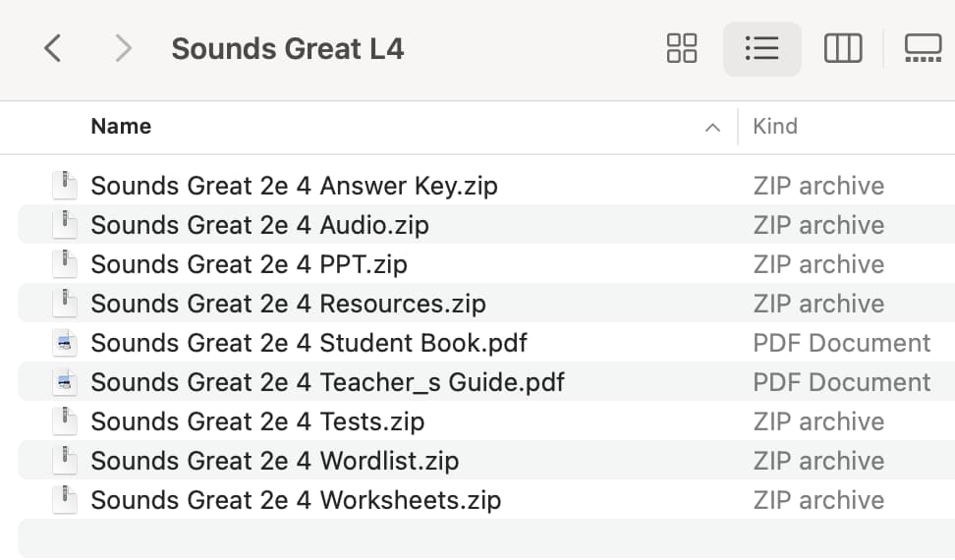Click the empty row below Worksheets.zip

click(x=486, y=538)
